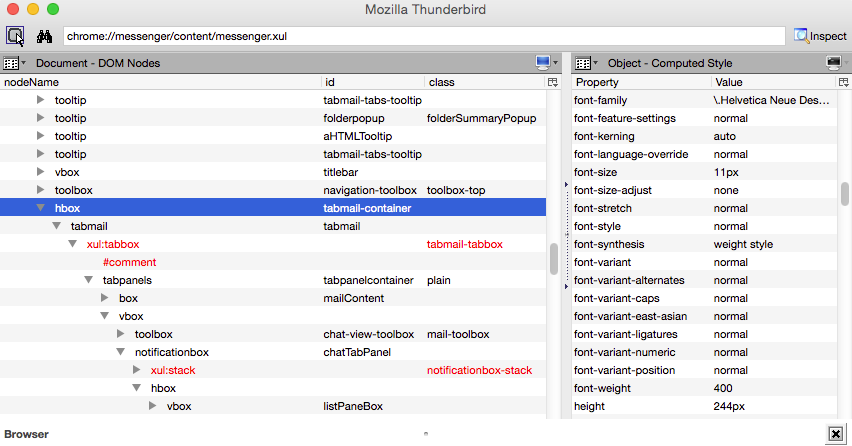Expand the toolbox navigation-toolbox node
The height and width of the screenshot is (446, 852).
pyautogui.click(x=40, y=190)
